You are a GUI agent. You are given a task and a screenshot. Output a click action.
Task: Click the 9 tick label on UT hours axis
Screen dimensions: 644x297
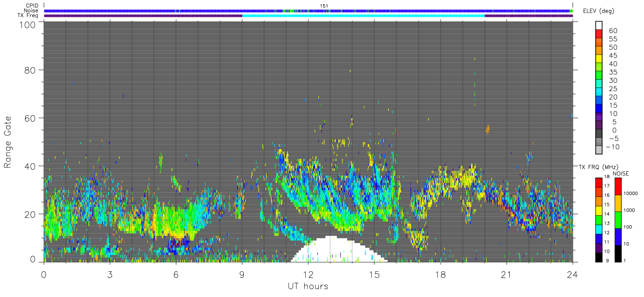242,274
